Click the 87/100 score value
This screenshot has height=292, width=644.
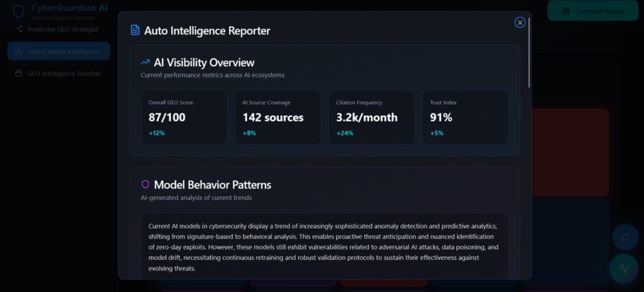[167, 118]
